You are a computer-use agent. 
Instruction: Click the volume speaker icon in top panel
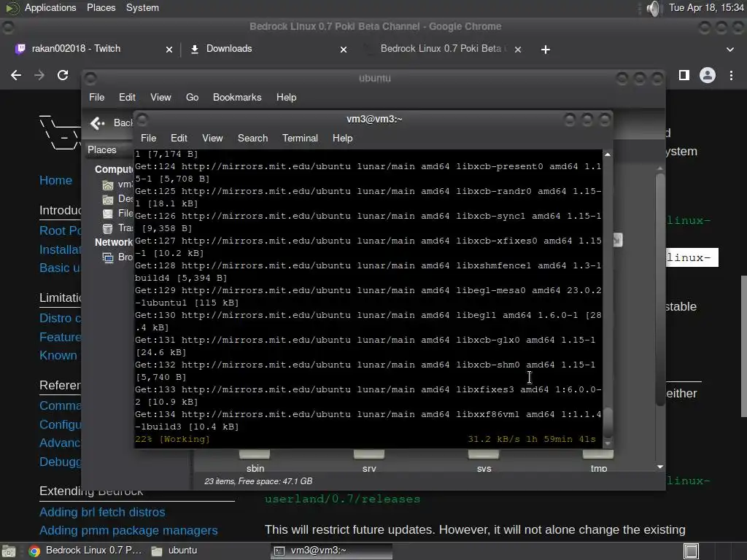click(654, 8)
